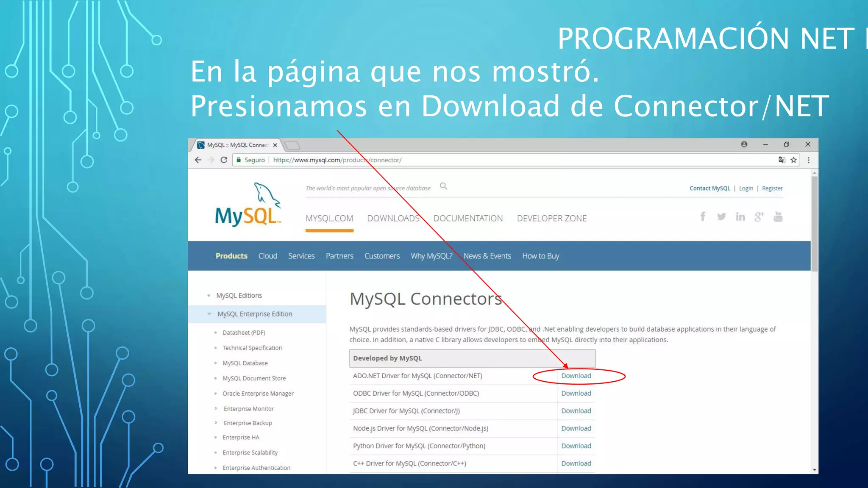Open a new browser tab

click(292, 145)
